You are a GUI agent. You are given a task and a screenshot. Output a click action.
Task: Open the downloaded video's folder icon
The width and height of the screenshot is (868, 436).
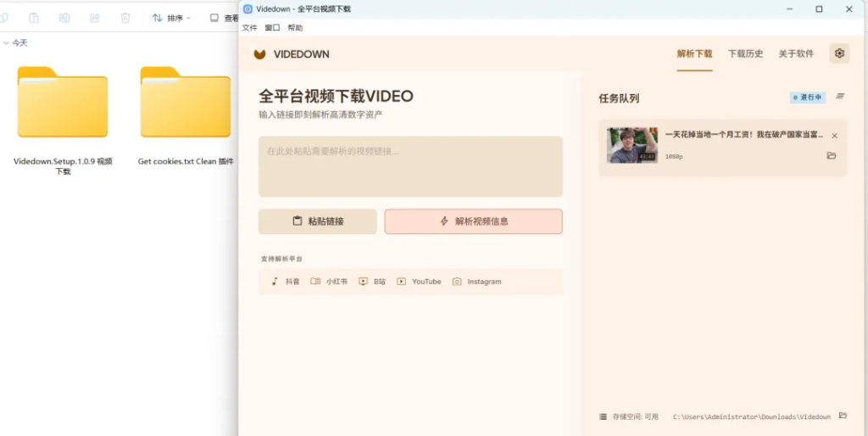pyautogui.click(x=832, y=156)
